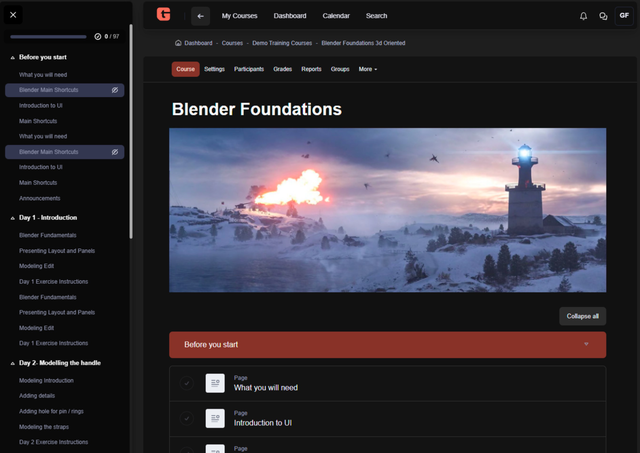The image size is (640, 453).
Task: Go back using the arrow button
Action: [x=200, y=16]
